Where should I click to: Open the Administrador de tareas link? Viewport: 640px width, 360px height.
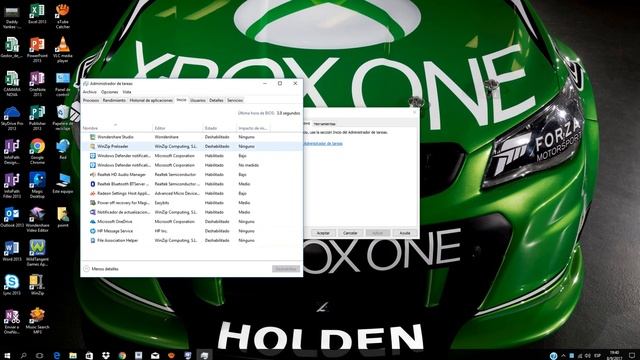click(323, 144)
